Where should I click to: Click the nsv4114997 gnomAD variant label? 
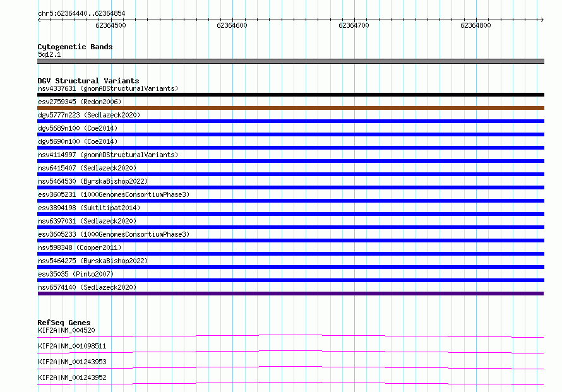point(108,155)
